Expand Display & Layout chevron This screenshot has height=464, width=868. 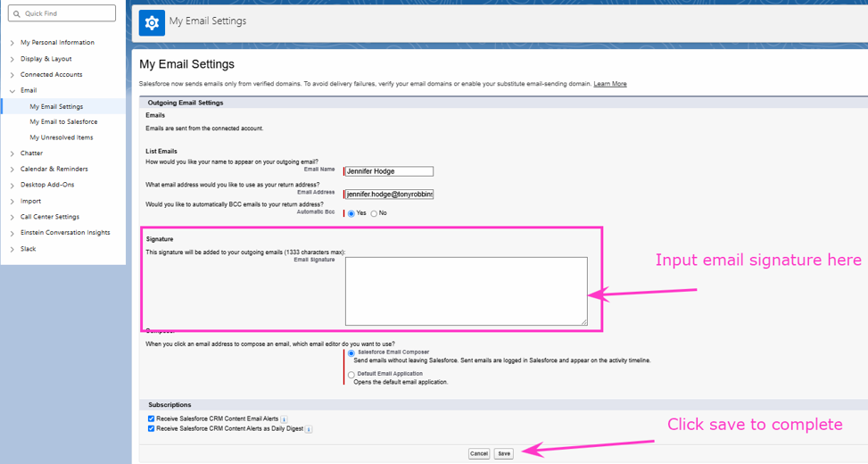tap(12, 59)
